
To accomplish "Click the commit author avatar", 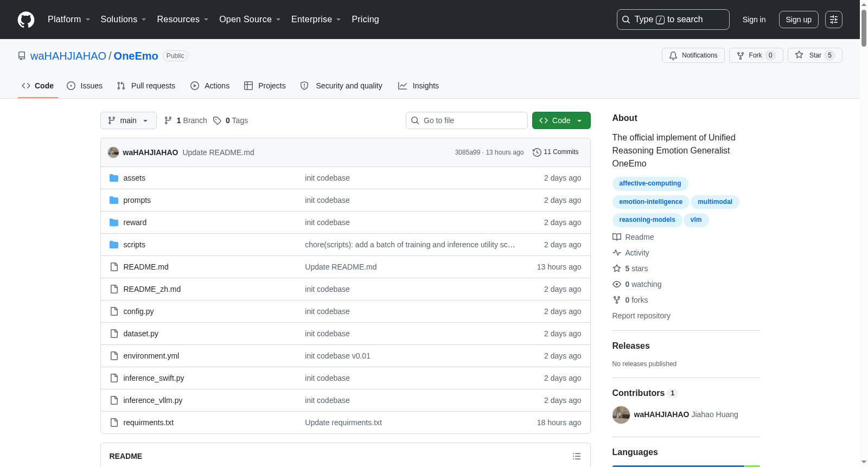I will 113,152.
